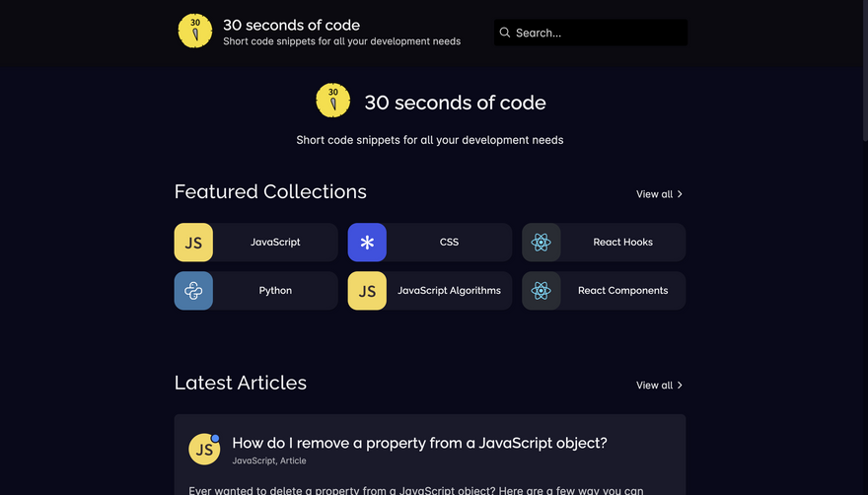The height and width of the screenshot is (495, 868).
Task: Click the JavaScript collection JS icon
Action: click(193, 243)
